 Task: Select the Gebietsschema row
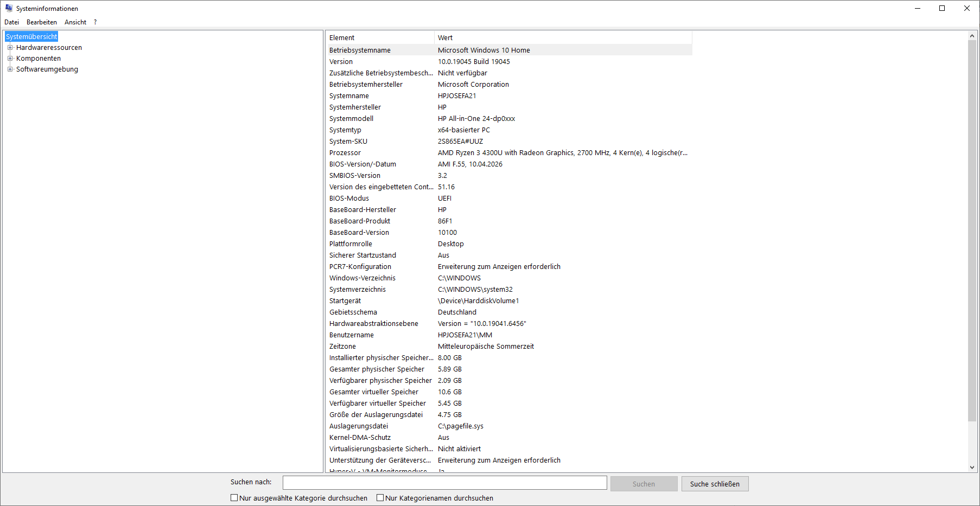[x=509, y=312]
